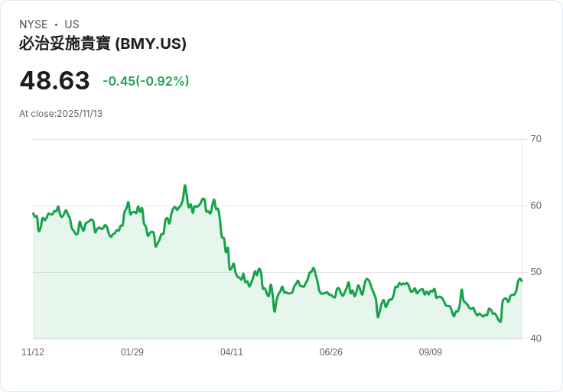The height and width of the screenshot is (392, 563).
Task: Select the 11/12 date on time axis
Action: 33,352
